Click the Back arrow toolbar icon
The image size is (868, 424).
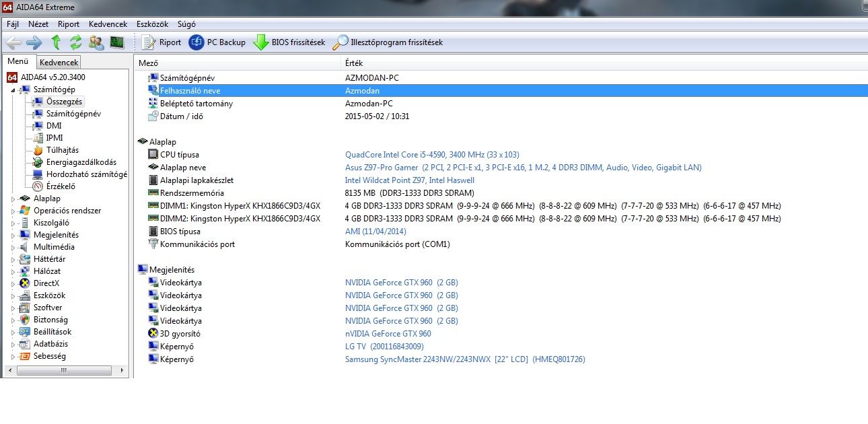coord(14,42)
